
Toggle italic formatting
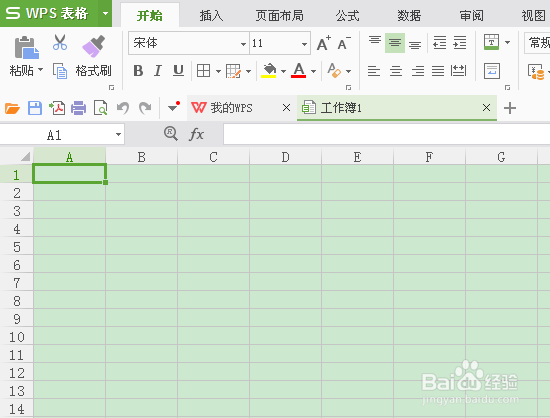coord(158,71)
